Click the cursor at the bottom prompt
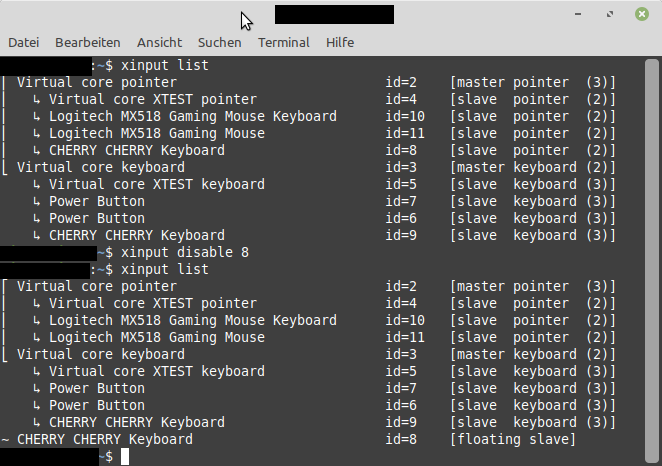The image size is (662, 466). point(125,456)
